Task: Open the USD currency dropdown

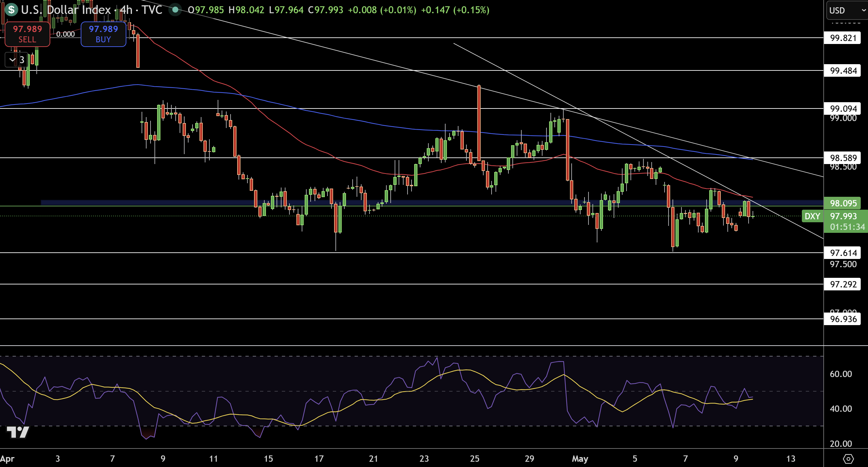Action: coord(847,11)
